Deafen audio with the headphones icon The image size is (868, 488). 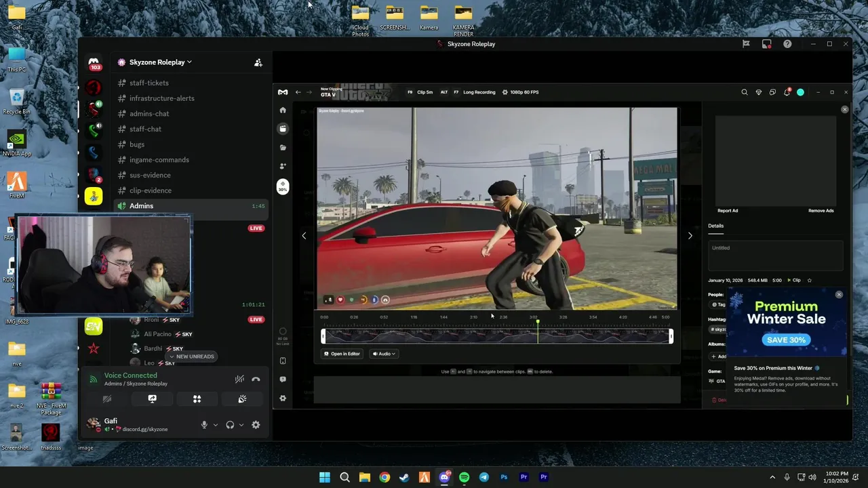[230, 425]
